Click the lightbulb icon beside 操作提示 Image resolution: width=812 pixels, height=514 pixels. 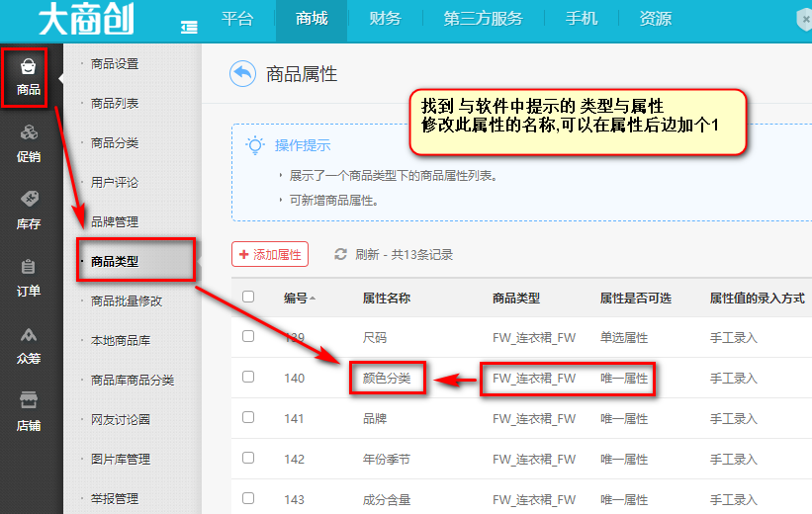(x=255, y=145)
